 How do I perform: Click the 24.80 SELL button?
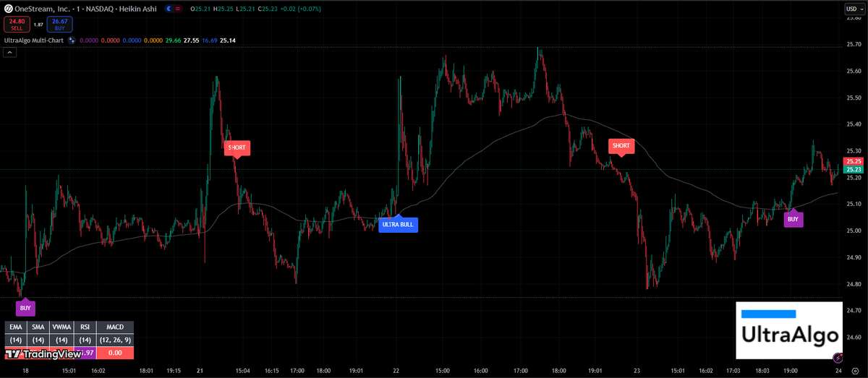[x=17, y=25]
